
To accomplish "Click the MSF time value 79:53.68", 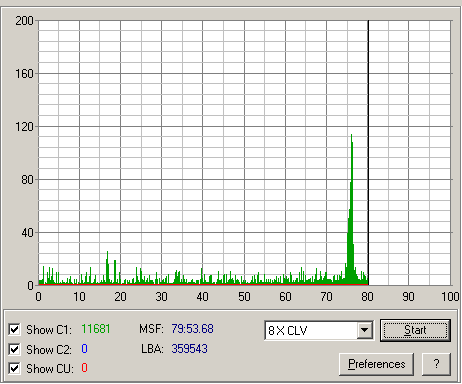I will (192, 329).
